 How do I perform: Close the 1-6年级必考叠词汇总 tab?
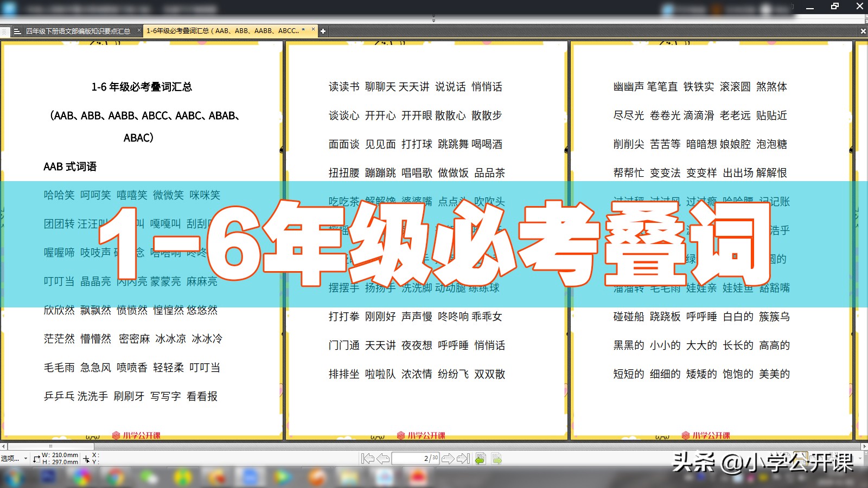313,30
